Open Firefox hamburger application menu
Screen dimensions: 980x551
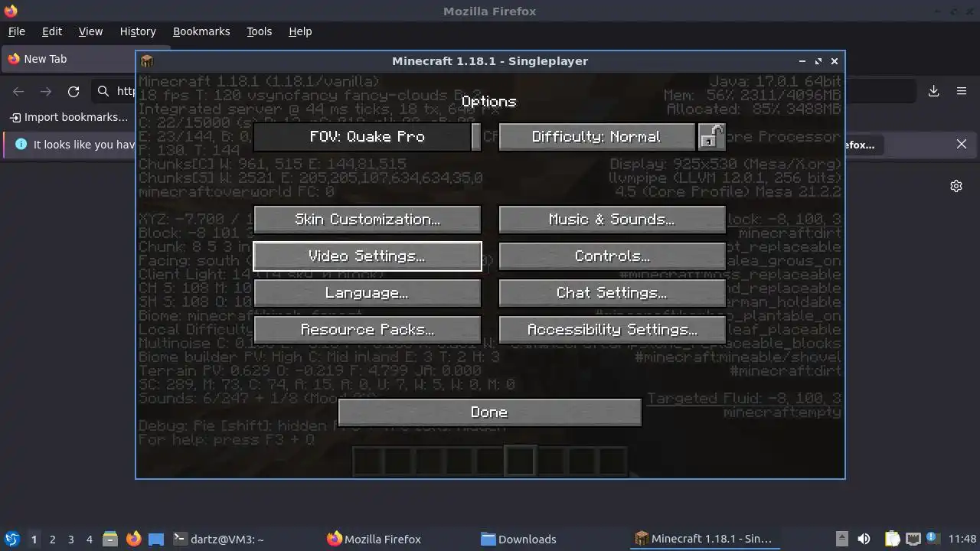[962, 91]
